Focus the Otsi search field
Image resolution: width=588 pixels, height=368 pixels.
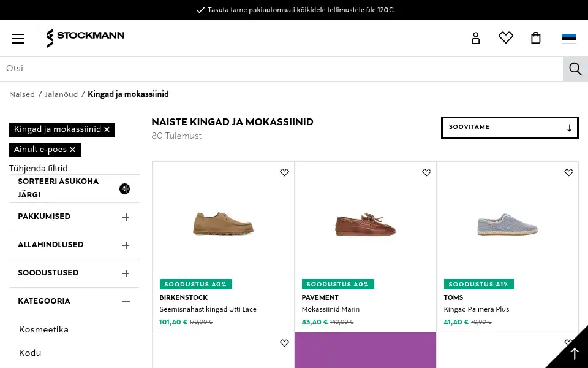282,69
